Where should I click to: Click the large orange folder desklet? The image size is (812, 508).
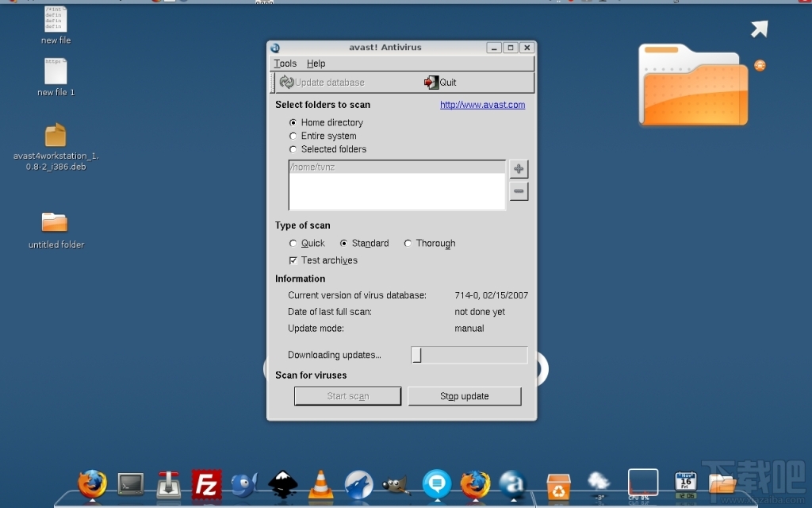[693, 86]
